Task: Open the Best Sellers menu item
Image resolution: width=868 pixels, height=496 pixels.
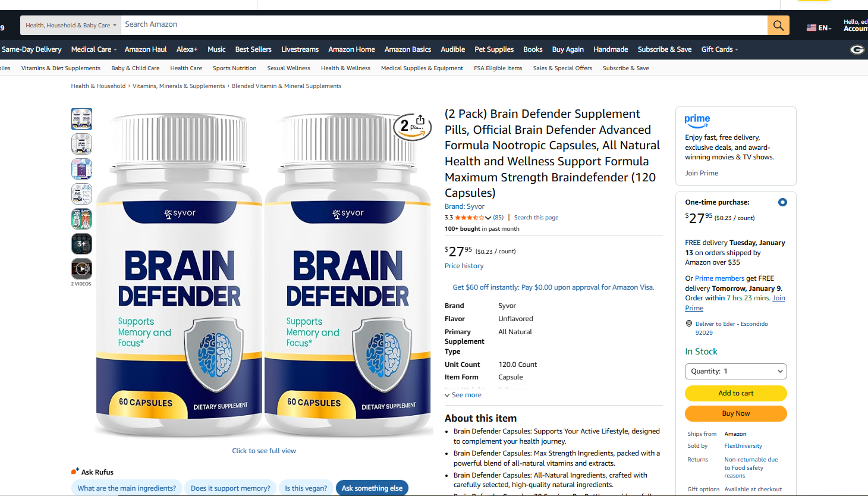Action: (253, 49)
